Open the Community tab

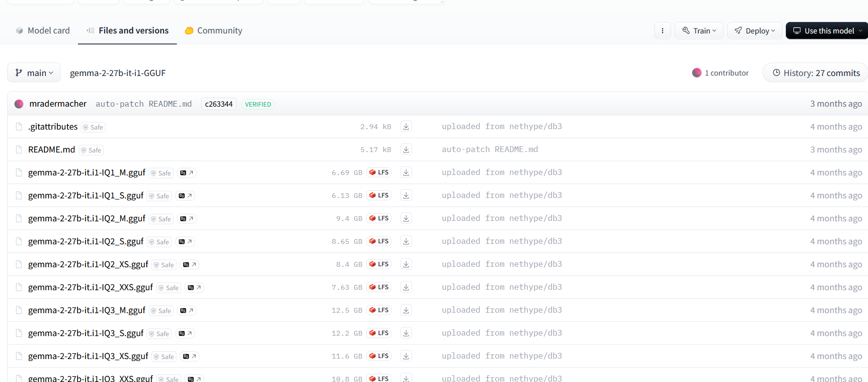(214, 31)
